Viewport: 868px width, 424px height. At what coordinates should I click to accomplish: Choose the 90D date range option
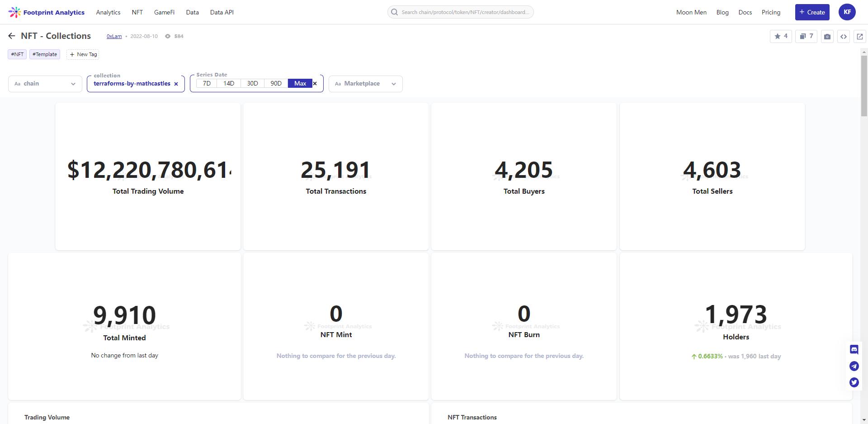pos(276,84)
